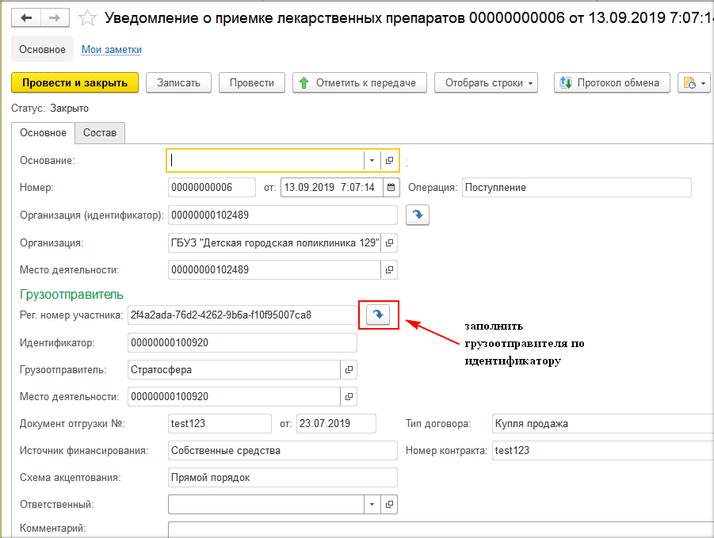Click the Записать button
Screen dimensions: 714x538
point(179,83)
